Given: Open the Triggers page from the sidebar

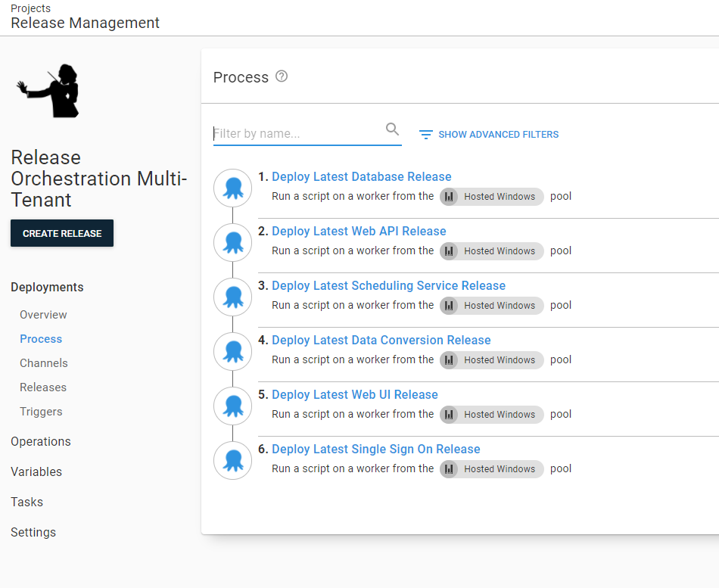Looking at the screenshot, I should coord(41,411).
